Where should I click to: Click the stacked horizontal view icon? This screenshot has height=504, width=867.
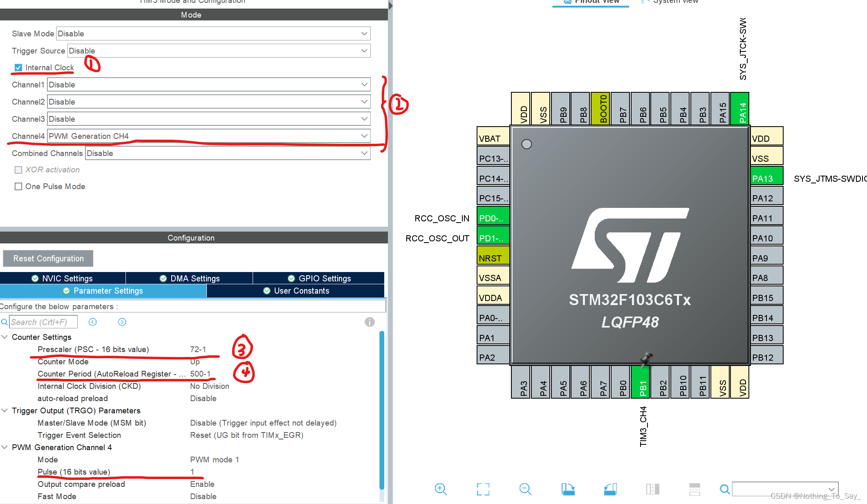pos(694,489)
